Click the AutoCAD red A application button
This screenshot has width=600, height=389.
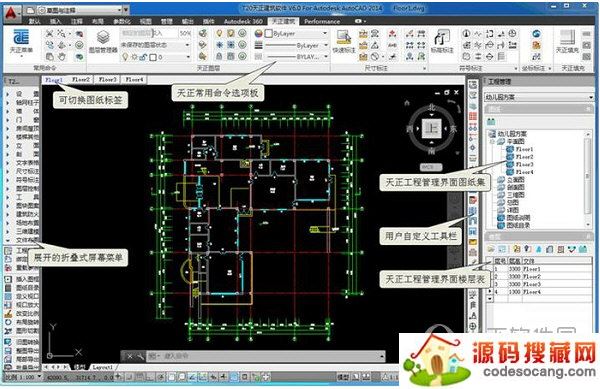point(11,13)
